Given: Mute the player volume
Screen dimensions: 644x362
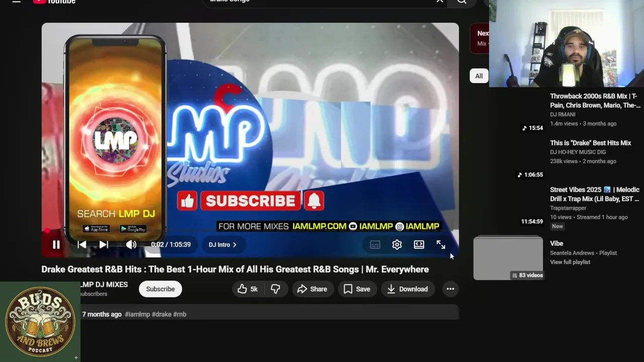Looking at the screenshot, I should coord(131,245).
